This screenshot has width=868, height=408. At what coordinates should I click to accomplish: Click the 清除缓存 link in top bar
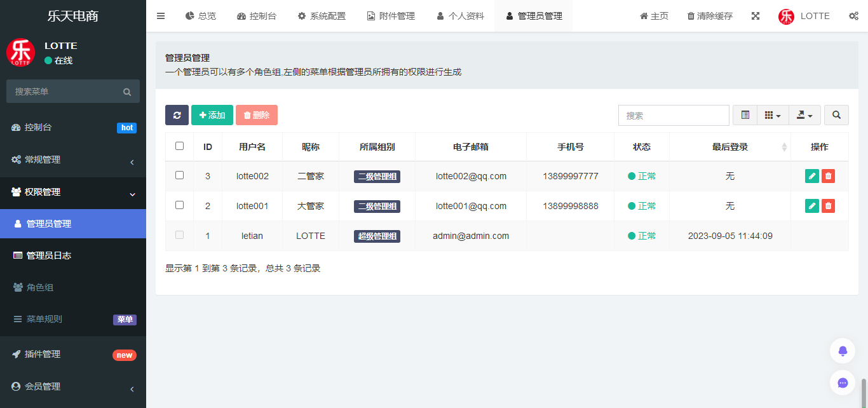tap(710, 16)
